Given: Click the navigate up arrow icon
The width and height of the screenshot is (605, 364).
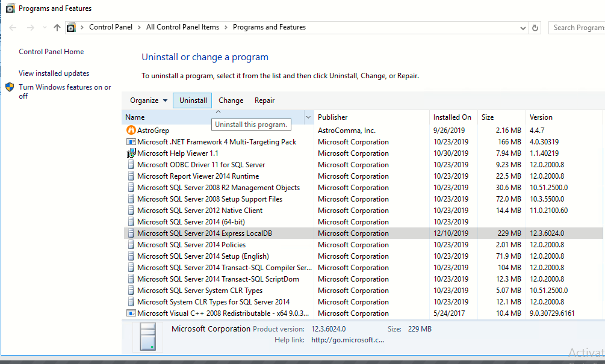Looking at the screenshot, I should point(56,27).
